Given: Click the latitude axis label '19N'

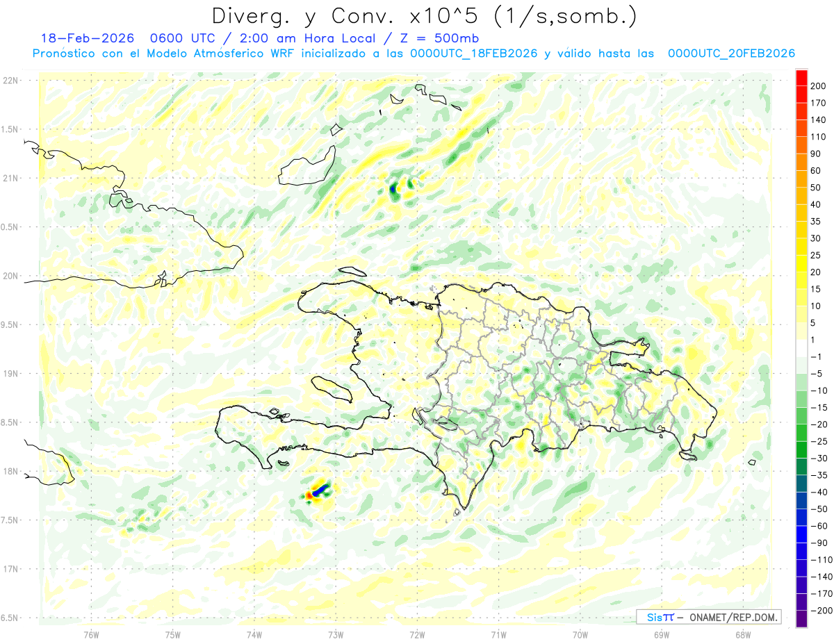Looking at the screenshot, I should click(x=10, y=374).
